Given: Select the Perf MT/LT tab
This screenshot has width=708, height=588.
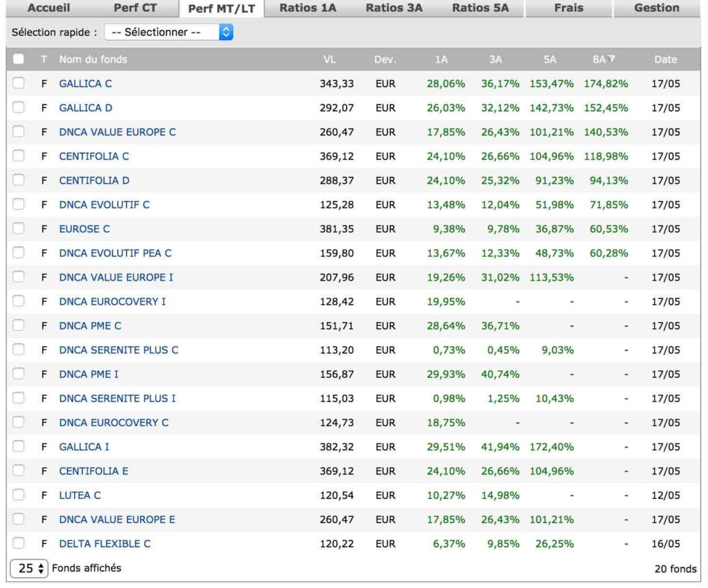Looking at the screenshot, I should [x=221, y=8].
